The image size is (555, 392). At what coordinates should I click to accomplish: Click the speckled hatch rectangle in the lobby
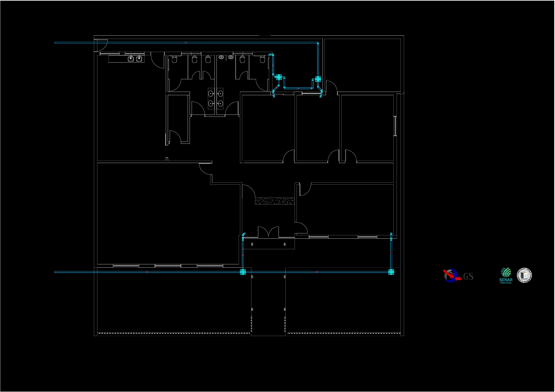(275, 201)
